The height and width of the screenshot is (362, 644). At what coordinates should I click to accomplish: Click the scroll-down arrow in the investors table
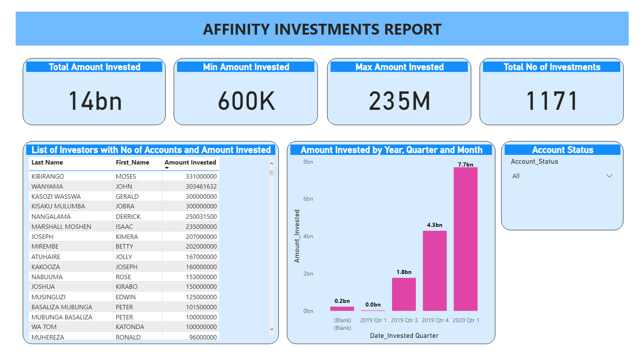click(x=271, y=329)
